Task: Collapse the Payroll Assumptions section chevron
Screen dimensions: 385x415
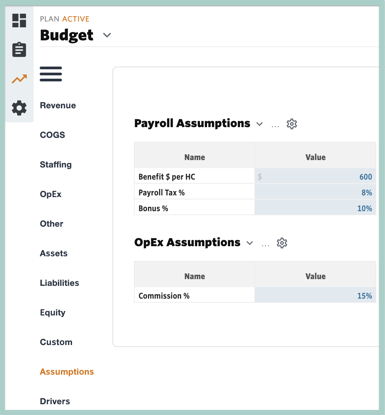Action: pos(259,124)
